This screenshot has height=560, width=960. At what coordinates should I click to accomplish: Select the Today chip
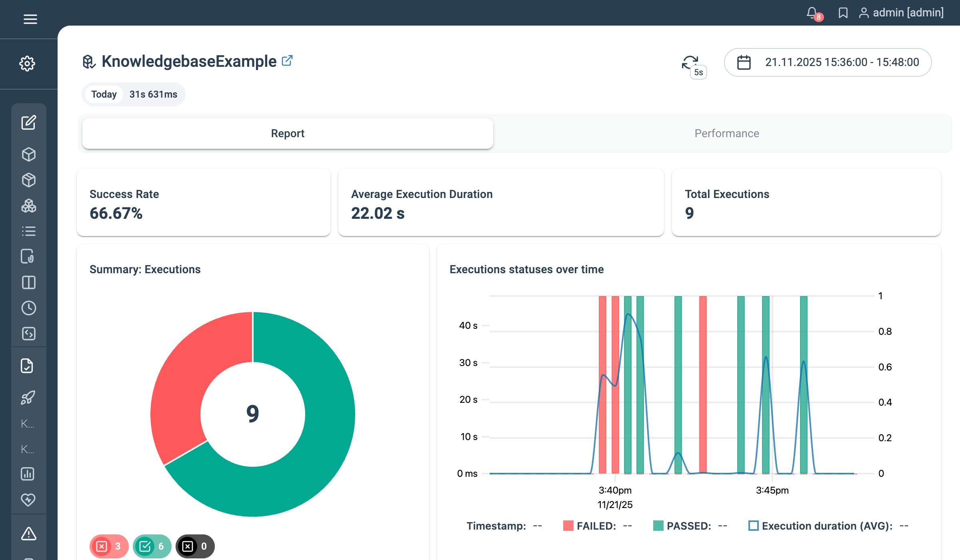pyautogui.click(x=104, y=94)
